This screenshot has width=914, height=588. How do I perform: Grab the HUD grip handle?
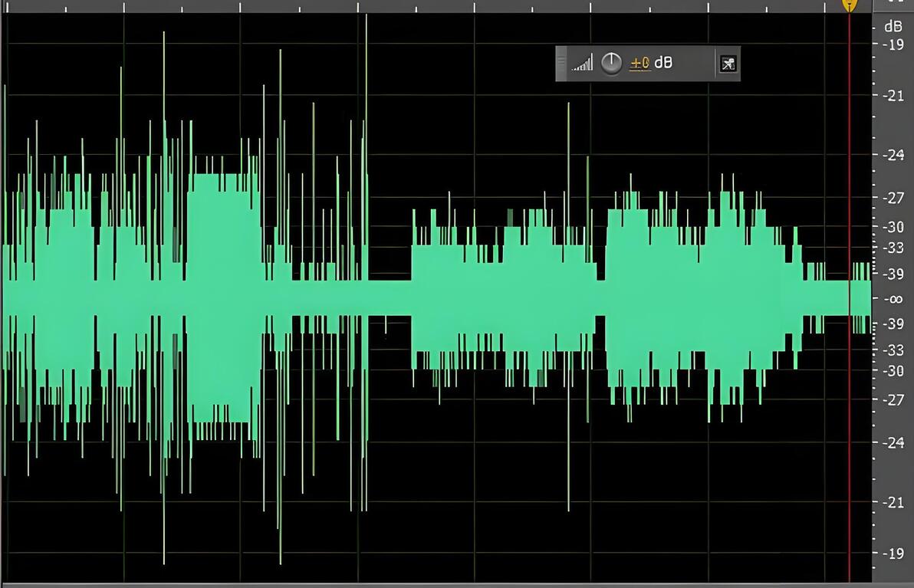pyautogui.click(x=561, y=63)
